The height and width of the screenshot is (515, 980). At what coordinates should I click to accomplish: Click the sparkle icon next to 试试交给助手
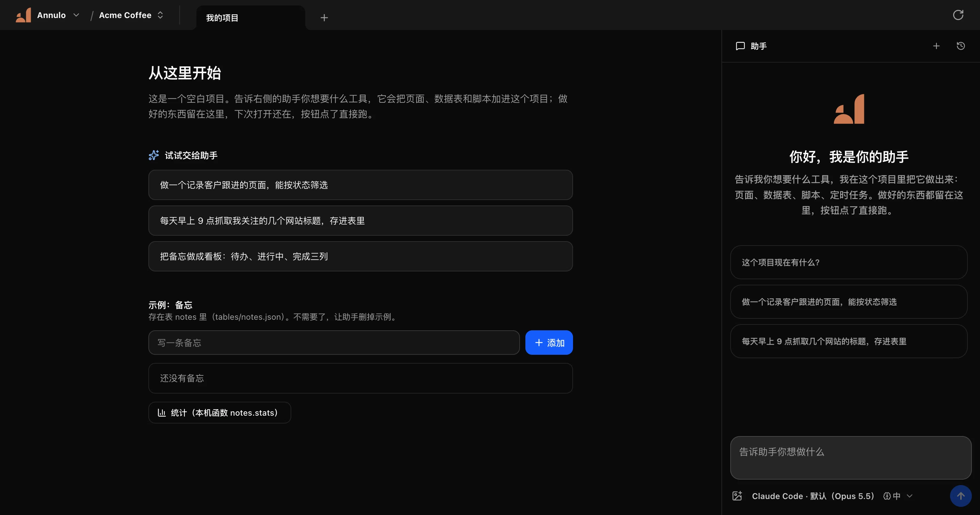point(154,155)
